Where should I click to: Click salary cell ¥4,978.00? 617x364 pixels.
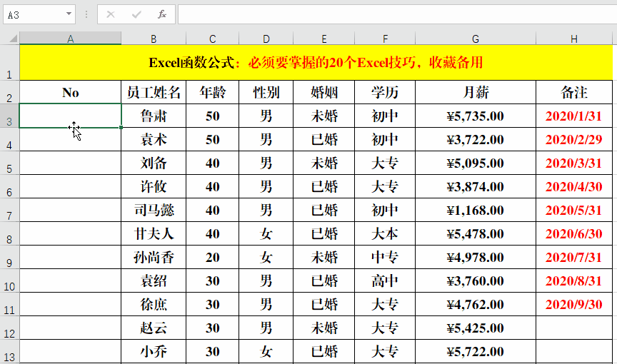[476, 258]
